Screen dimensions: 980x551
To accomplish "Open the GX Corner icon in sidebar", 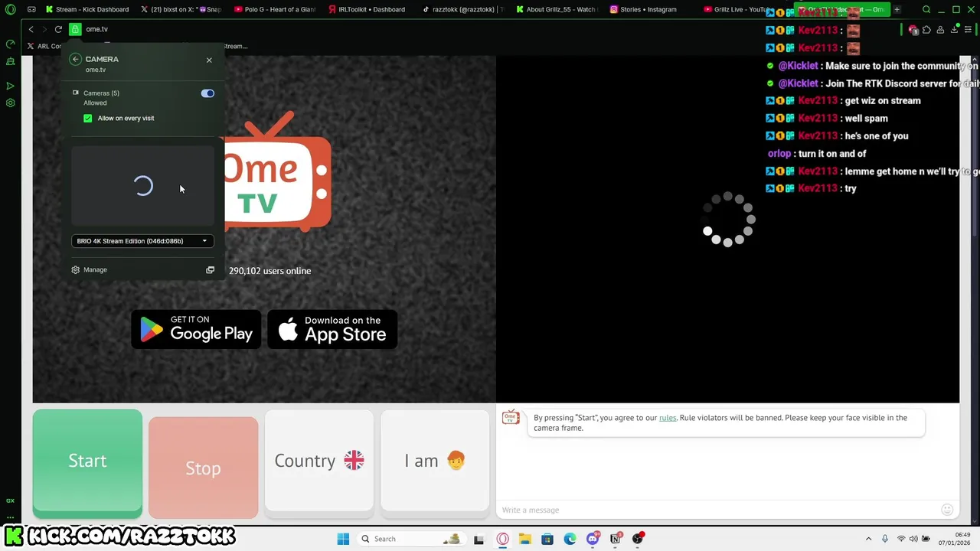I will coord(10,500).
